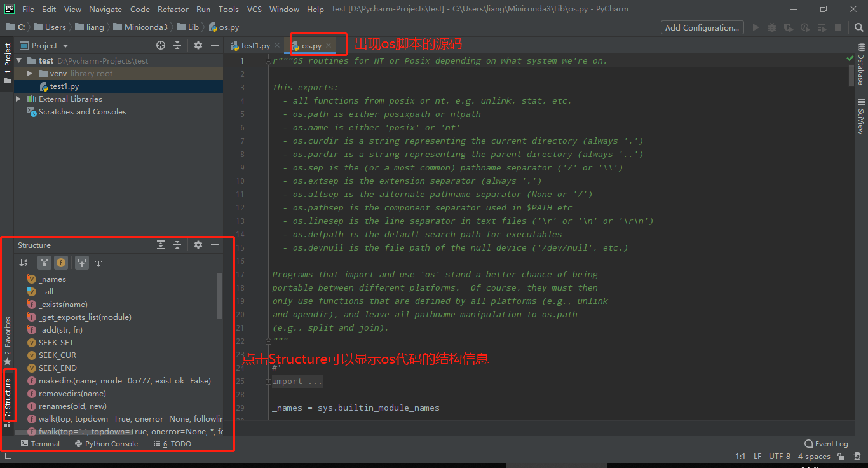Select renames(old, new) in Structure
The height and width of the screenshot is (468, 868).
pyautogui.click(x=67, y=406)
